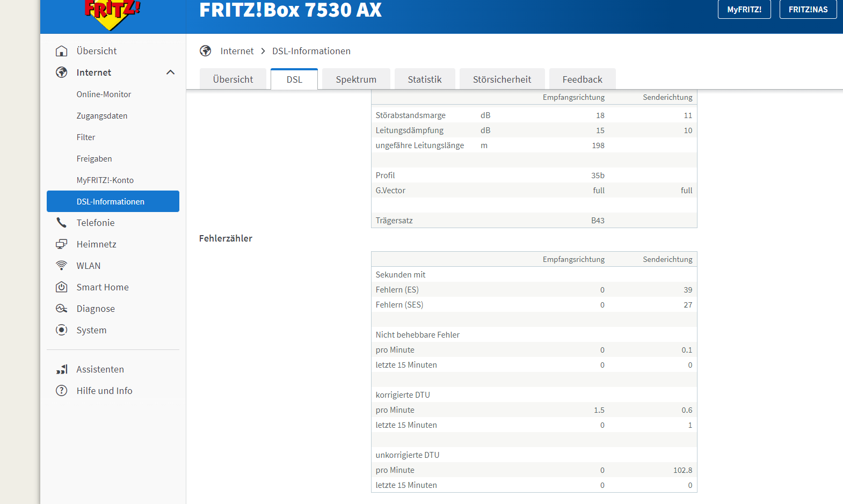Click the Störabstandsmarge row label
The height and width of the screenshot is (504, 843).
click(411, 115)
